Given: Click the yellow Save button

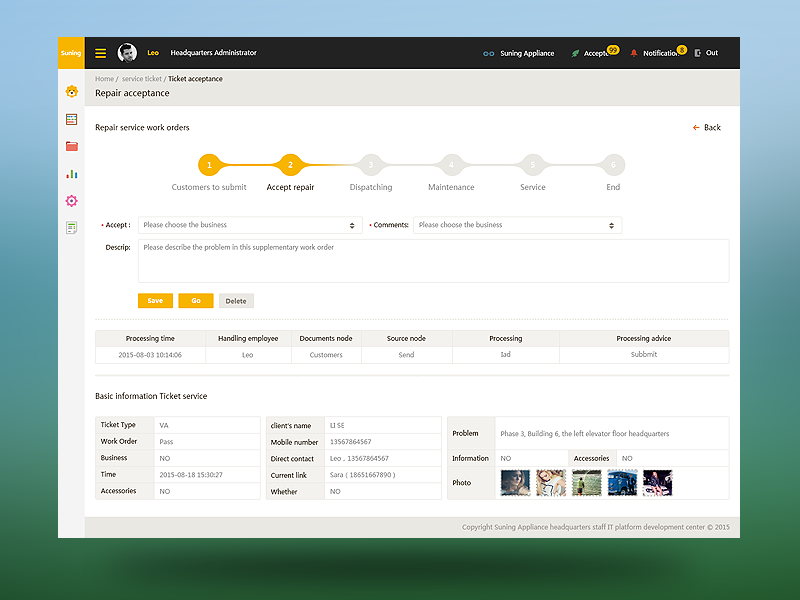Looking at the screenshot, I should pos(155,300).
